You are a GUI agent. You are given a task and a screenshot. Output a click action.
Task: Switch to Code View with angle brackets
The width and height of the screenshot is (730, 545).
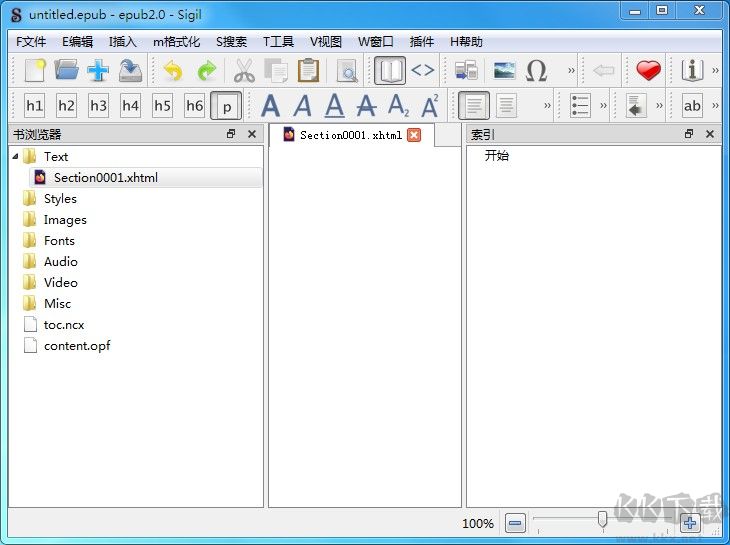tap(423, 70)
